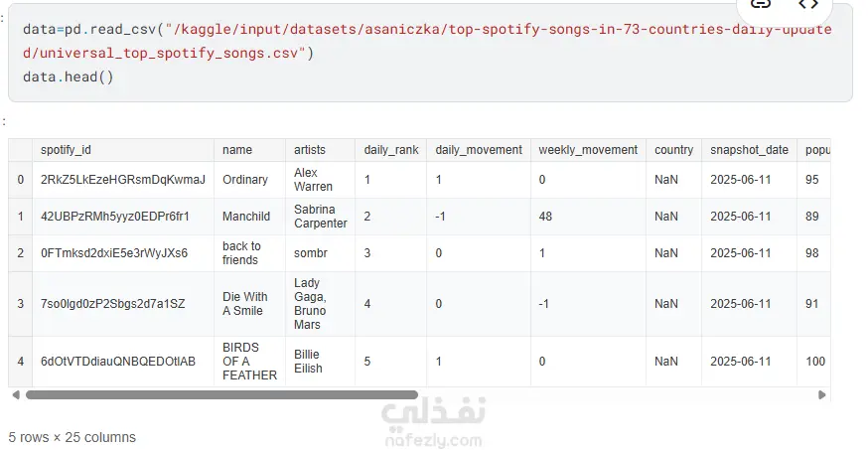Click the weekly_movement column header

coord(588,150)
